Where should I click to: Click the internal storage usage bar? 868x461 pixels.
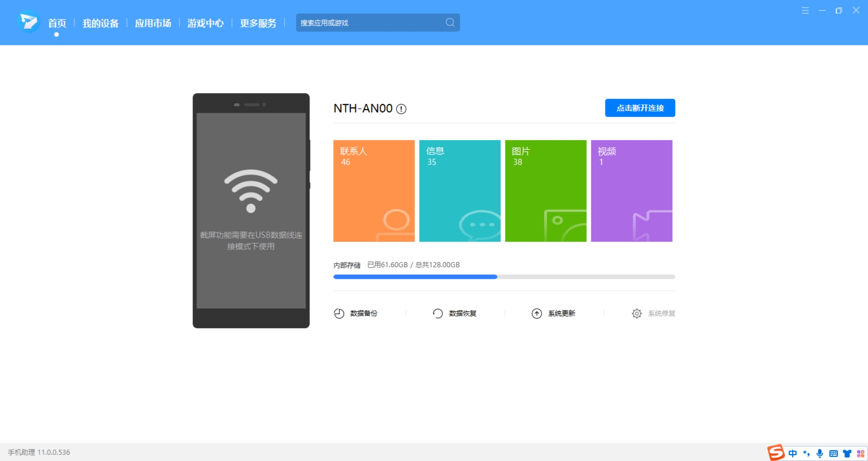tap(504, 277)
